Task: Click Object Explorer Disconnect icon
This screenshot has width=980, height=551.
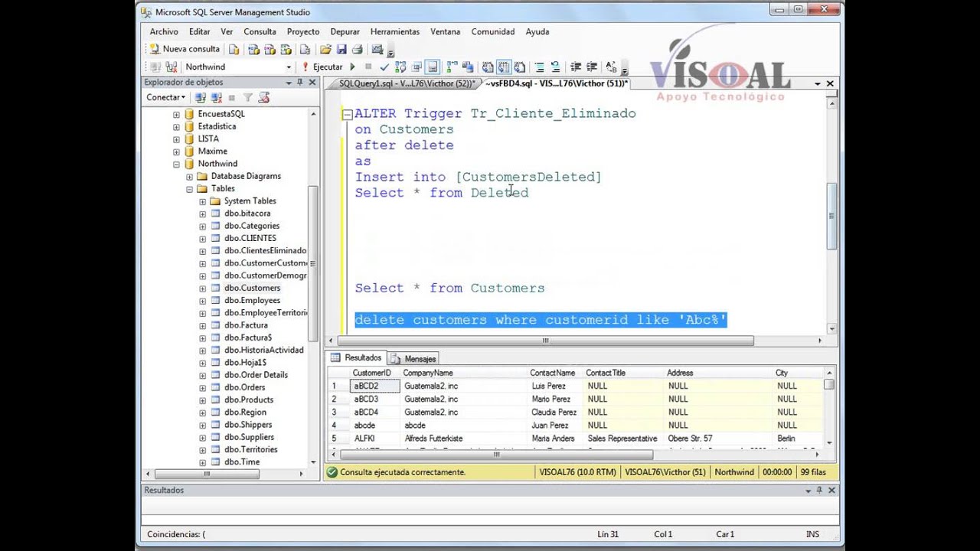Action: click(216, 97)
